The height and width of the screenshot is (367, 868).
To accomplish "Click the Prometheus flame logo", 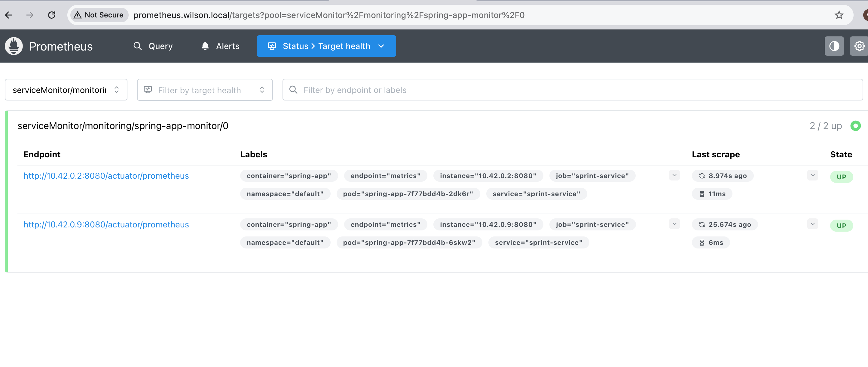I will [x=14, y=46].
